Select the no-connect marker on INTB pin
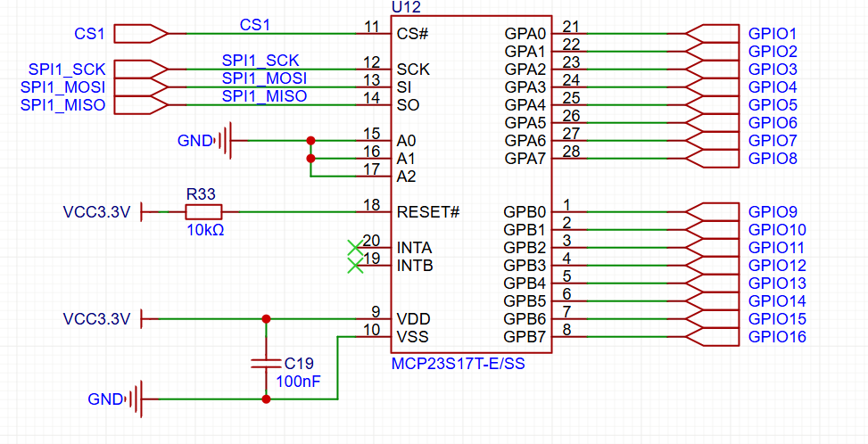This screenshot has height=444, width=868. 354,266
